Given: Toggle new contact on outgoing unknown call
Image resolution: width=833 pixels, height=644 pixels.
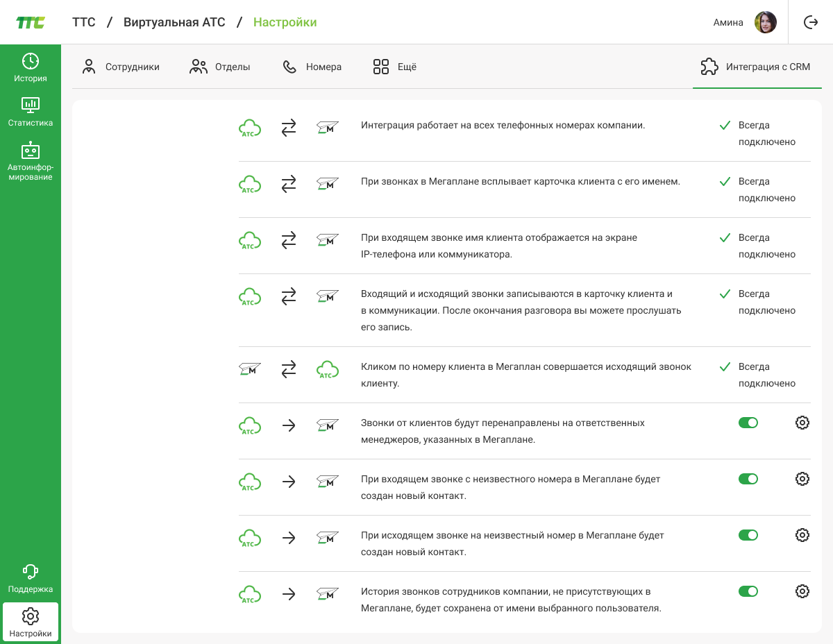Looking at the screenshot, I should 748,535.
